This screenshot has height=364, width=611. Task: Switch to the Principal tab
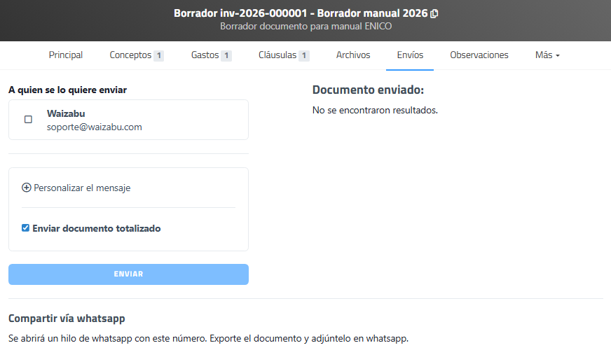[66, 55]
